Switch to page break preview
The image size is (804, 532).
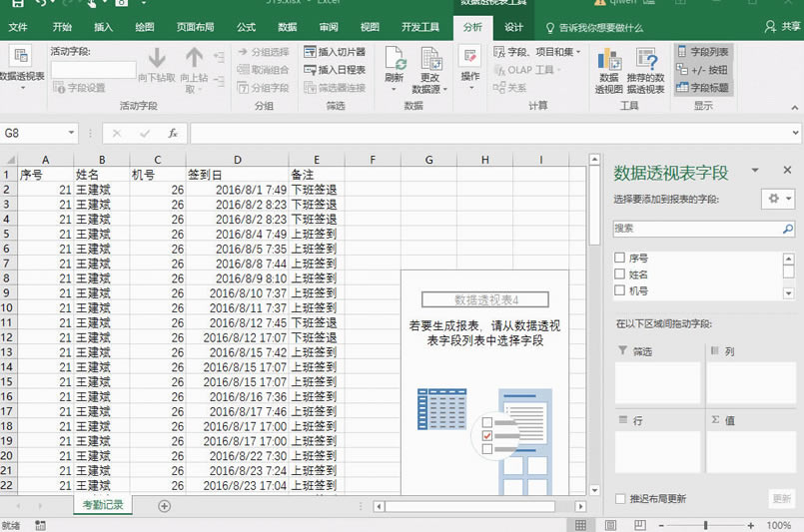640,525
